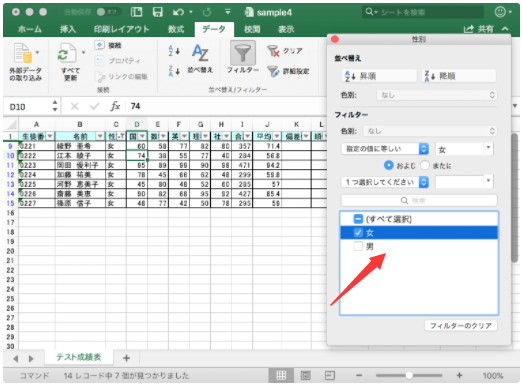
Task: Open the second condition value dropdown
Action: point(488,181)
